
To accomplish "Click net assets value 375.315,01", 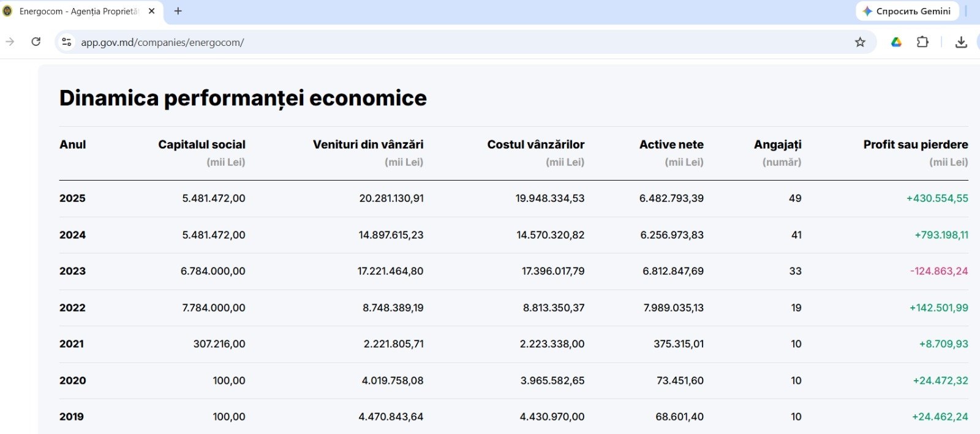I will (679, 344).
